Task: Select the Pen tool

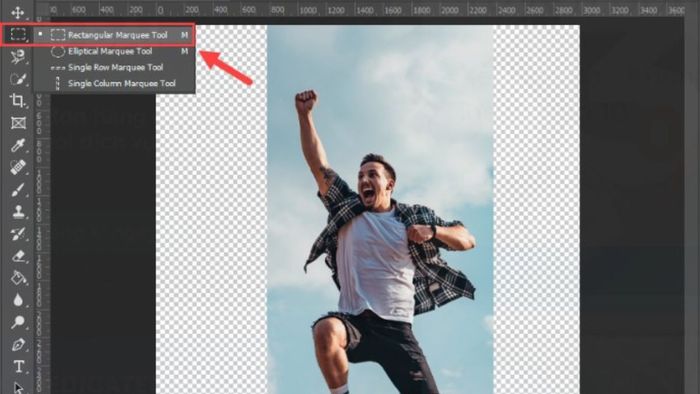Action: [x=18, y=344]
